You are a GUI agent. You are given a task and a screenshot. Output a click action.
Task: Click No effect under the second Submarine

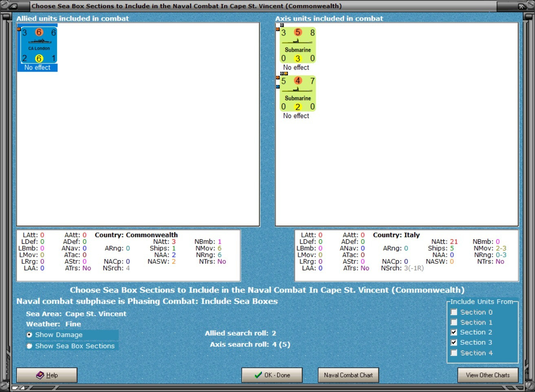click(296, 116)
